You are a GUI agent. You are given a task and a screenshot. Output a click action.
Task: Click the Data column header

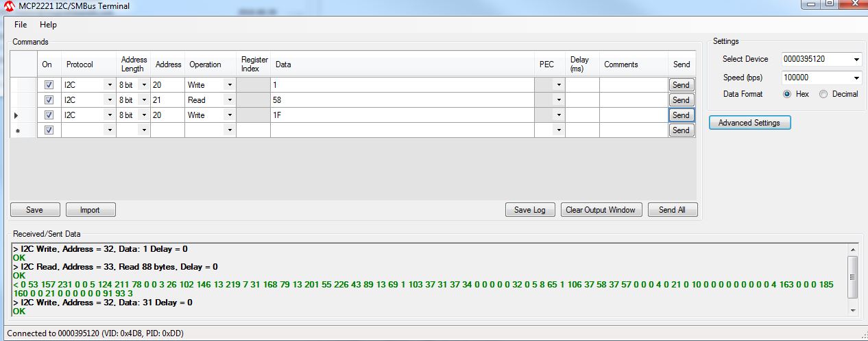[x=402, y=64]
